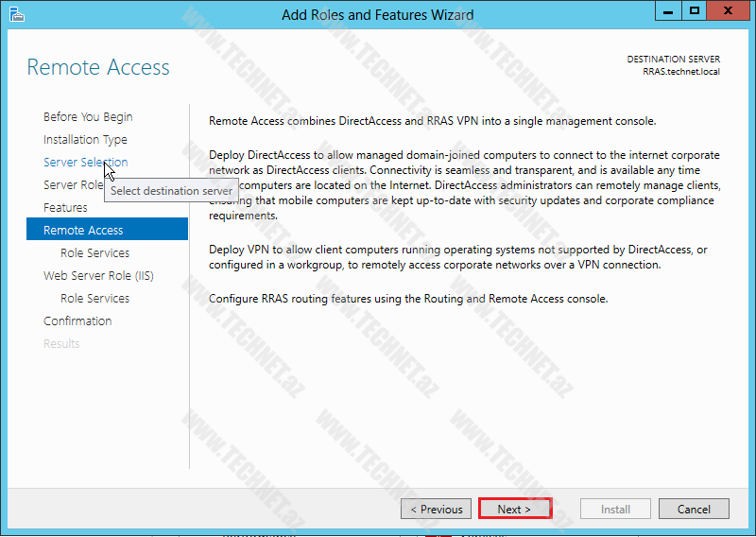Select Web Server Role (IIS) step
This screenshot has width=756, height=537.
click(98, 276)
